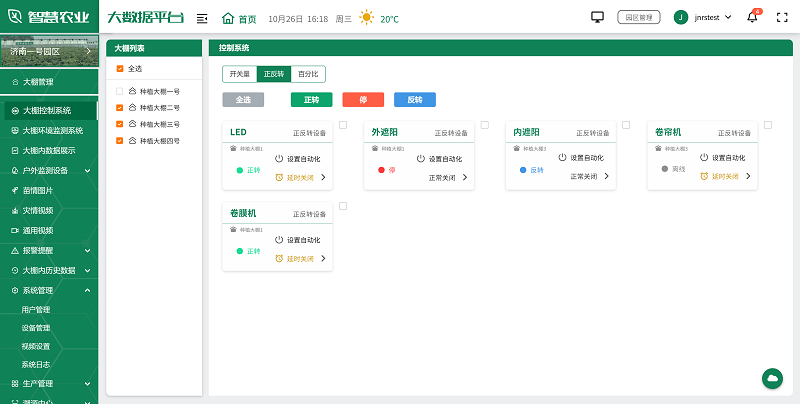Click the monitor display icon in header
This screenshot has height=404, width=800.
coord(598,17)
